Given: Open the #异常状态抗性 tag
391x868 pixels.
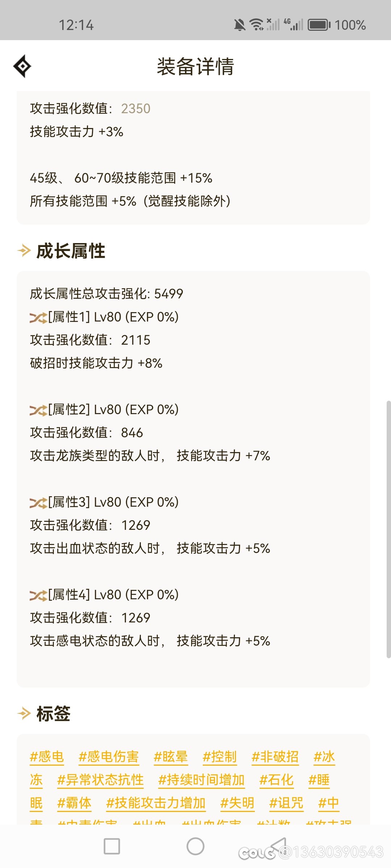Looking at the screenshot, I should [x=101, y=780].
